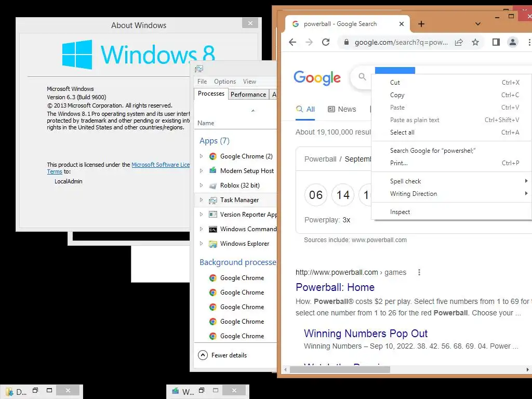Viewport: 532px width, 399px height.
Task: Reload the Google search page
Action: [x=326, y=42]
